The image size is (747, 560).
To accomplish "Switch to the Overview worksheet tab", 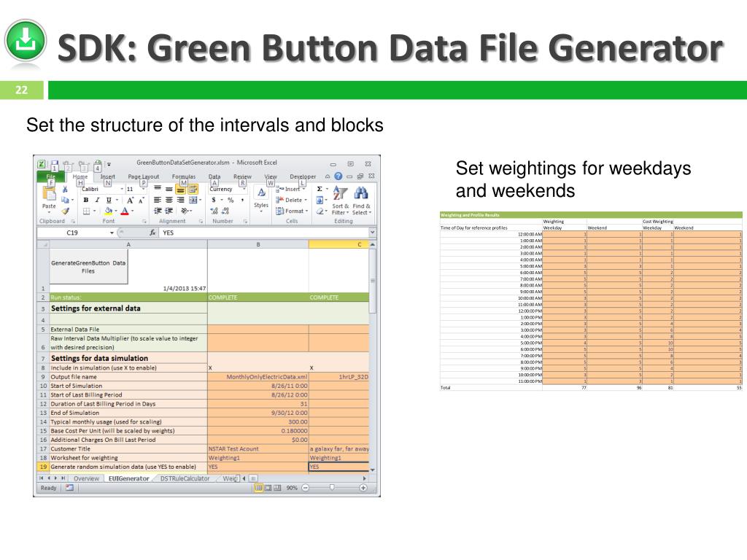I will [86, 478].
